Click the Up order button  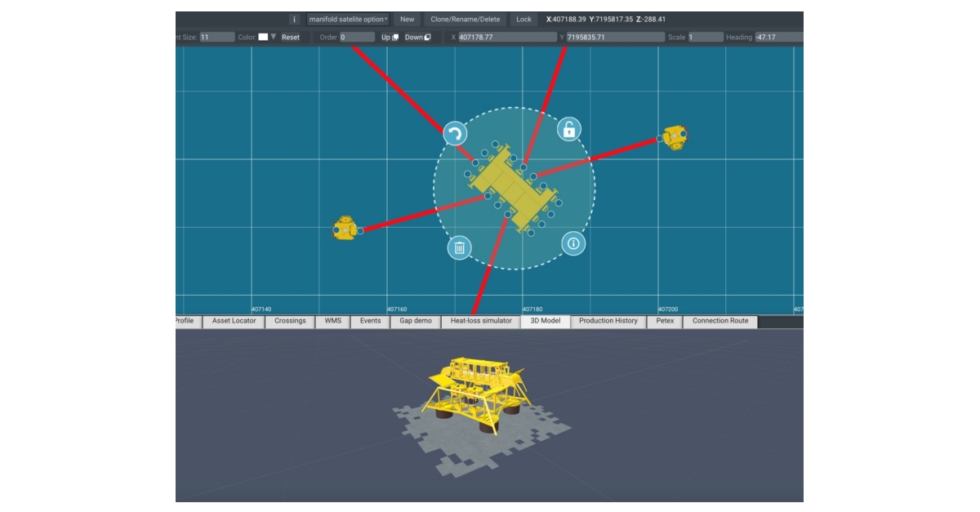pyautogui.click(x=390, y=37)
